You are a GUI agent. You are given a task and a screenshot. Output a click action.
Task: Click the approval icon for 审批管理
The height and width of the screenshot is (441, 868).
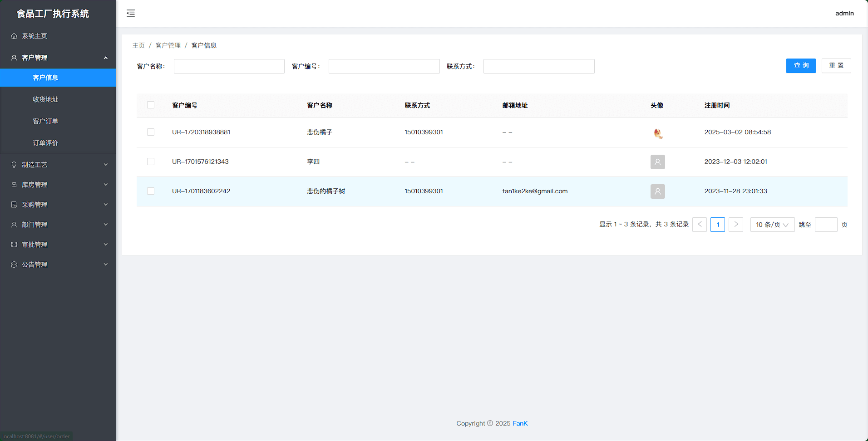pos(14,245)
